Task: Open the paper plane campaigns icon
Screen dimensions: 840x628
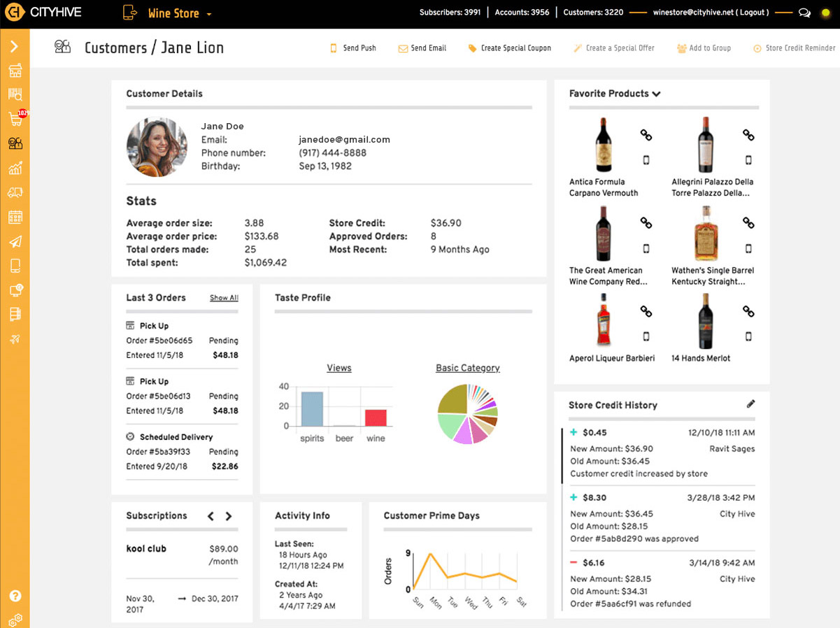Action: click(x=15, y=241)
